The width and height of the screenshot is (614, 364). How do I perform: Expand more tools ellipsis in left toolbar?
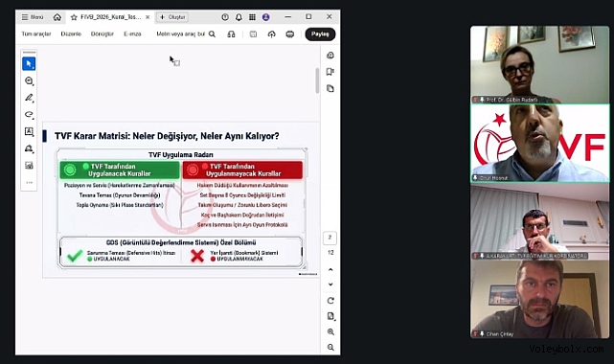pos(29,182)
